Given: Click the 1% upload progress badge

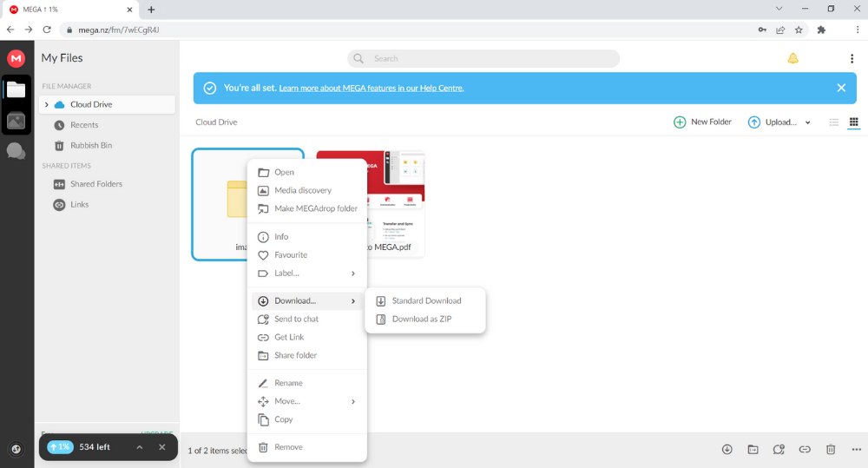Looking at the screenshot, I should click(x=60, y=447).
